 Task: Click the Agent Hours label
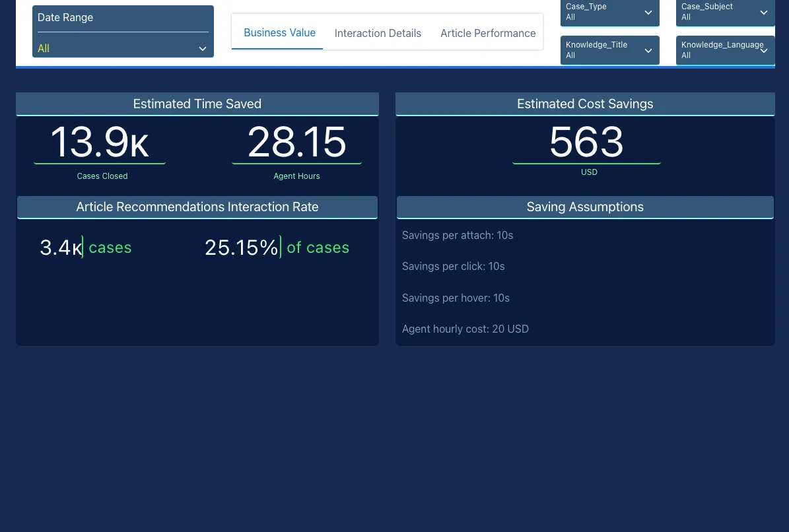click(297, 176)
